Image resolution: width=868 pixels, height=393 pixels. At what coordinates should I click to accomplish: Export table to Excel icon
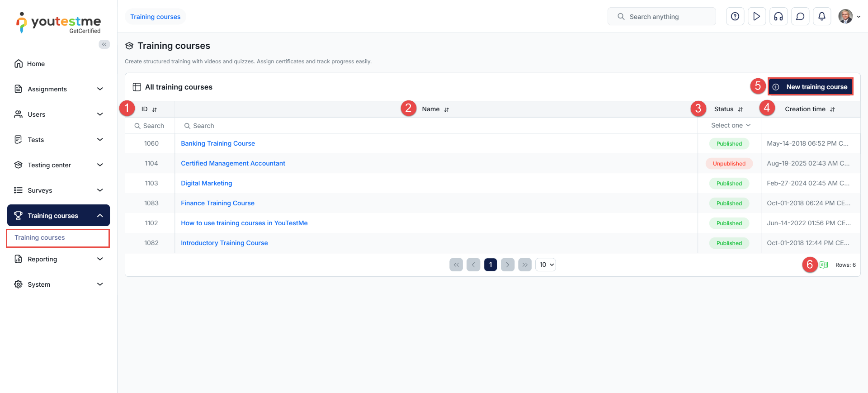[x=824, y=265]
